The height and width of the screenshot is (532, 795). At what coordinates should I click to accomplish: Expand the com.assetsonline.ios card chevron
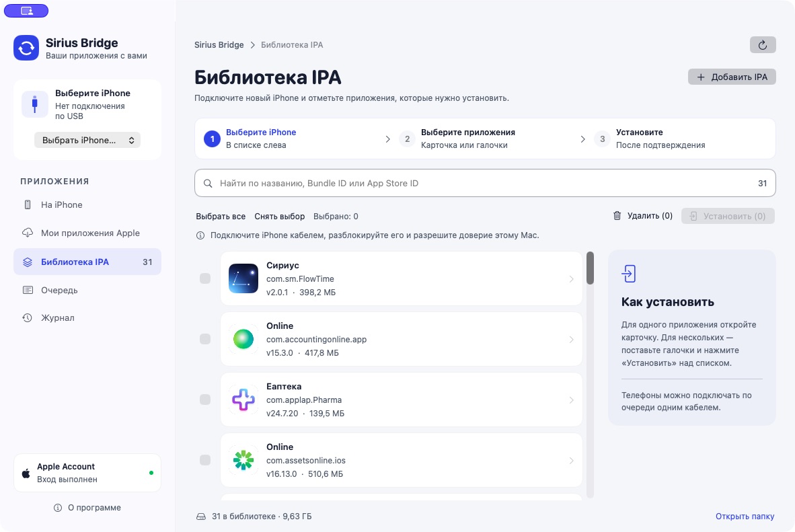click(x=572, y=461)
